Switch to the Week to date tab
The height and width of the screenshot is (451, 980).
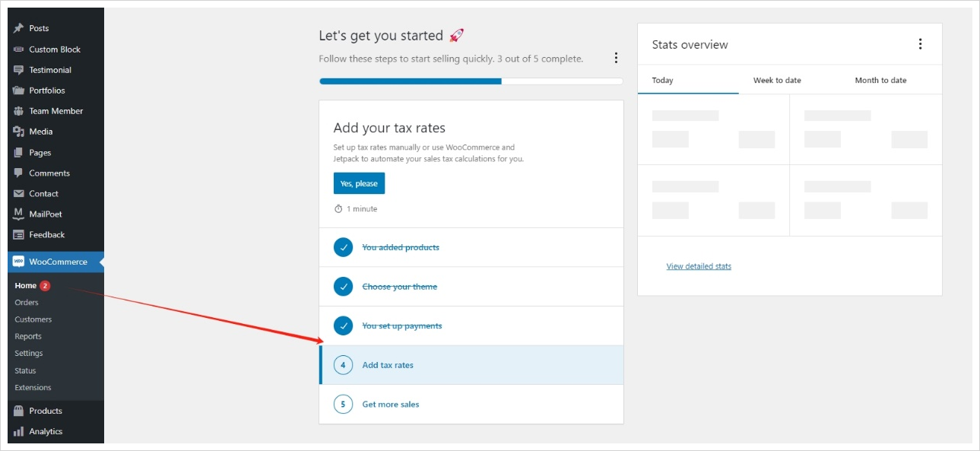777,80
